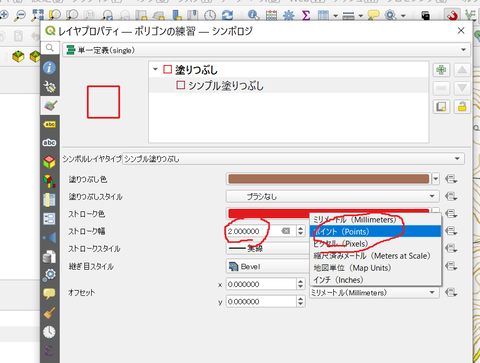Open the Masks tab in sidebar
Screen dimensions: 480x363
(49, 143)
